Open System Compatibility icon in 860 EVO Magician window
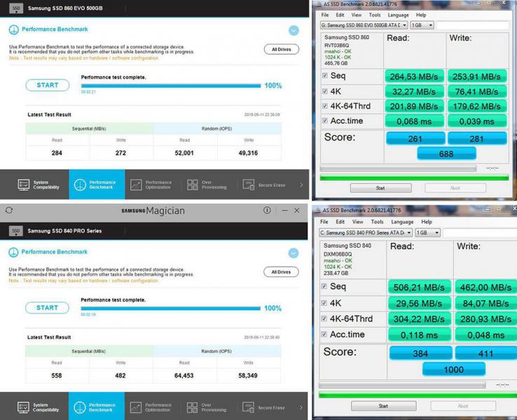 (x=24, y=185)
